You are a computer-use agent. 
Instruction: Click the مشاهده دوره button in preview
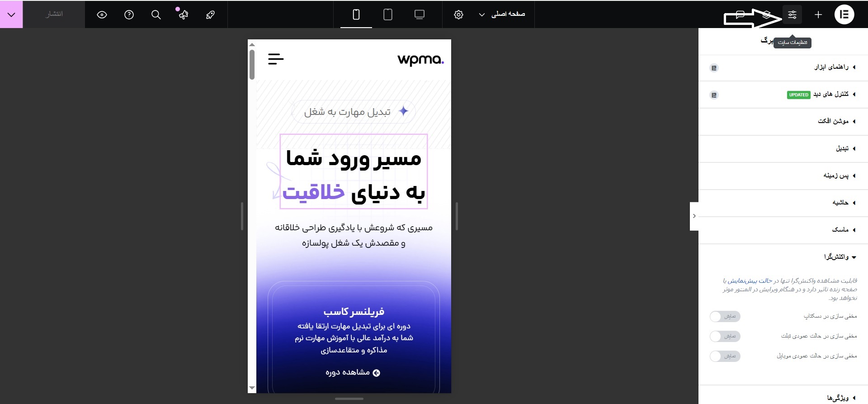pyautogui.click(x=353, y=373)
